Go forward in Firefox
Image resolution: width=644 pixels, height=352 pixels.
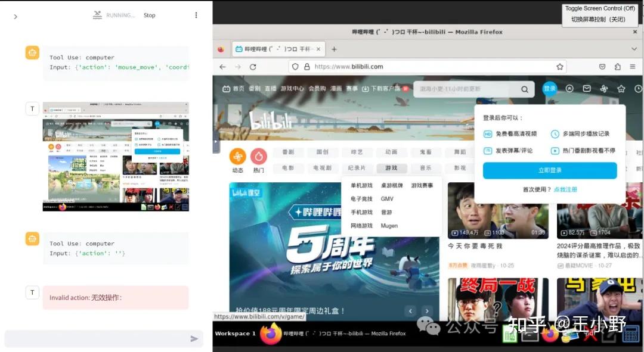(238, 67)
